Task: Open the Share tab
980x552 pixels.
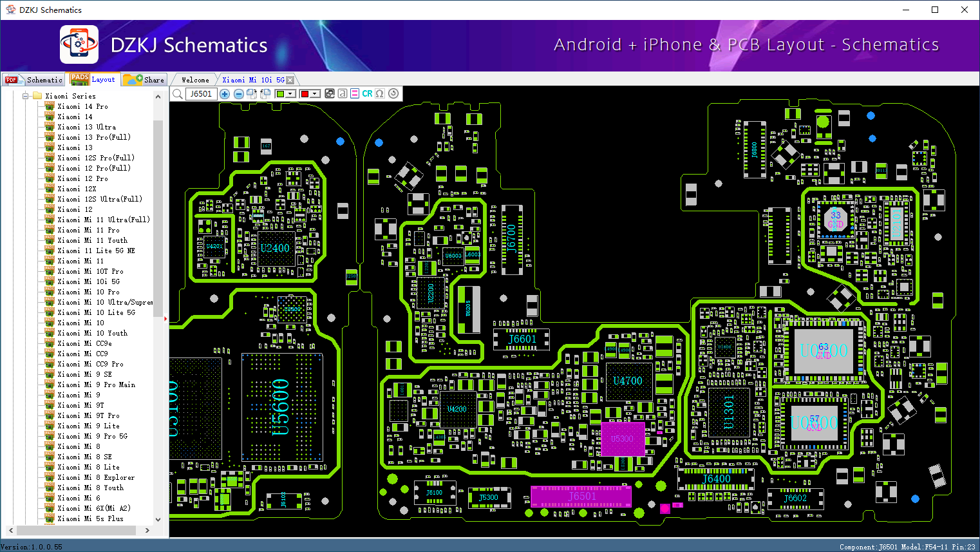Action: [x=144, y=80]
